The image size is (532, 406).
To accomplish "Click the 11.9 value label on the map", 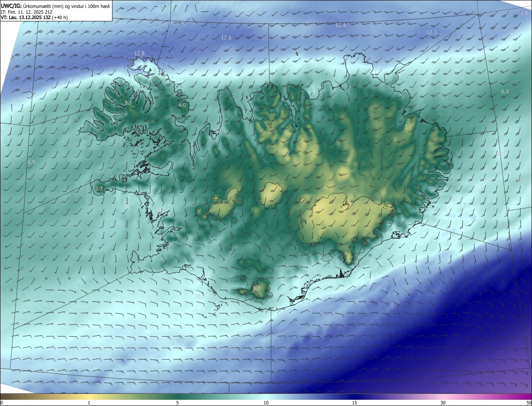I will pos(522,13).
